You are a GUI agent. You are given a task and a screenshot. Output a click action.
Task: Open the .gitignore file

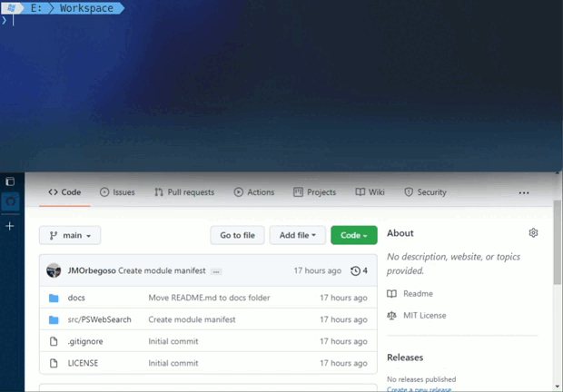[x=85, y=341]
